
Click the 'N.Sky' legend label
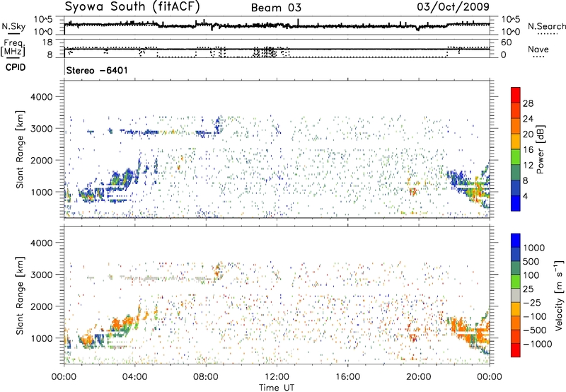(x=13, y=26)
